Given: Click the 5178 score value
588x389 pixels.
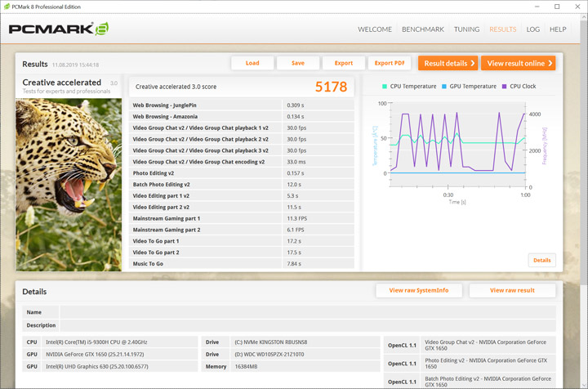Looking at the screenshot, I should pyautogui.click(x=331, y=87).
